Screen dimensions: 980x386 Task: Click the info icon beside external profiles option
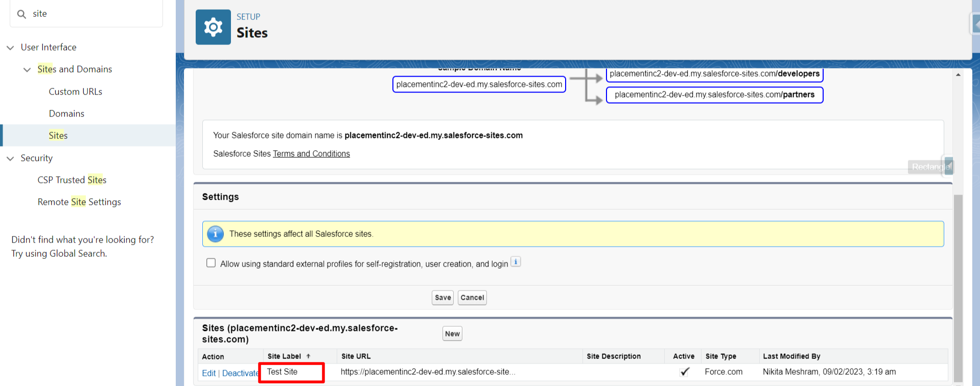pyautogui.click(x=516, y=262)
